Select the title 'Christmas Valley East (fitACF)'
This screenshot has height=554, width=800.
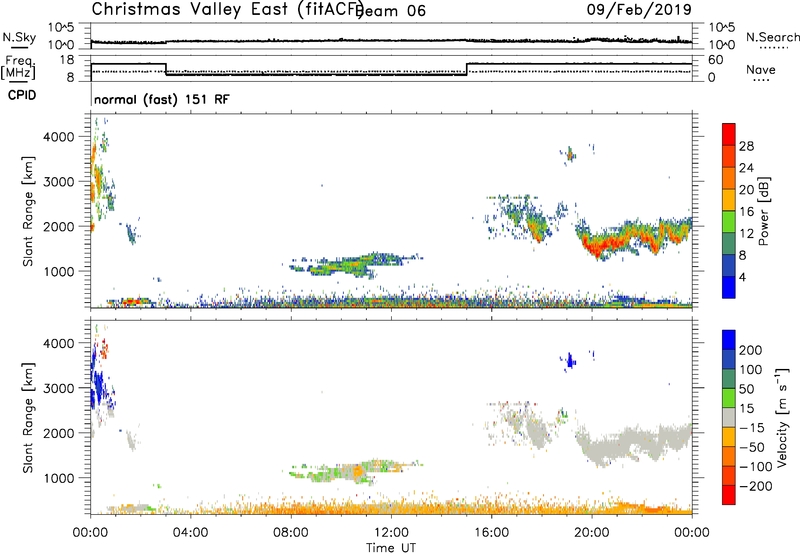click(x=228, y=9)
